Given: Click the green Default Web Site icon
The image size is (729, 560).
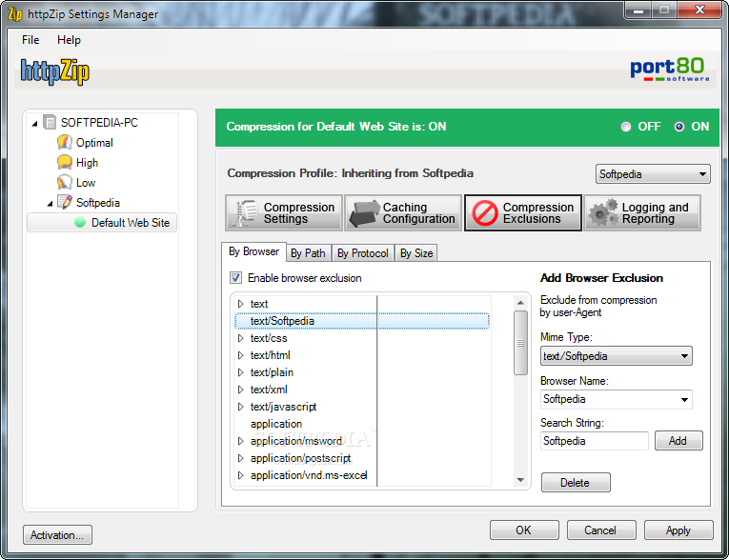Looking at the screenshot, I should [80, 223].
